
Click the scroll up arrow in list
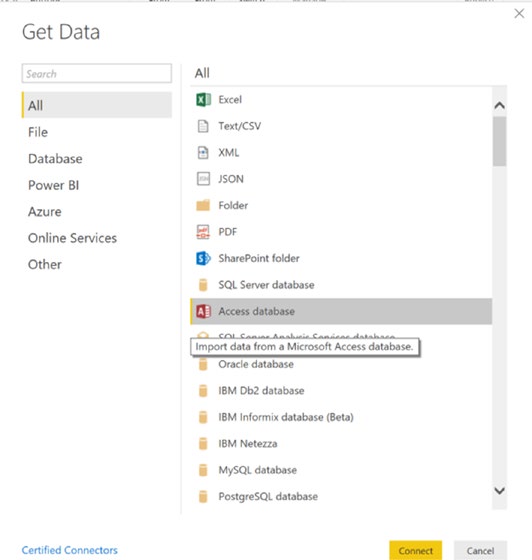(500, 105)
